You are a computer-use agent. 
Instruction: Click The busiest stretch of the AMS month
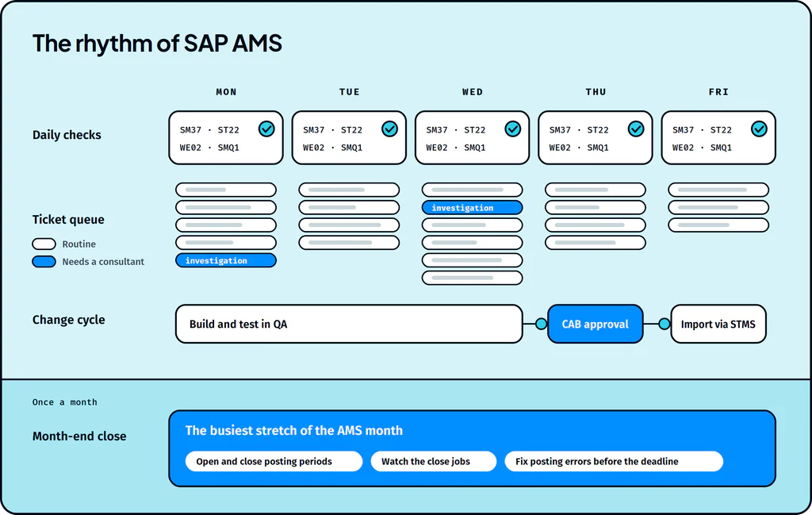[x=293, y=431]
